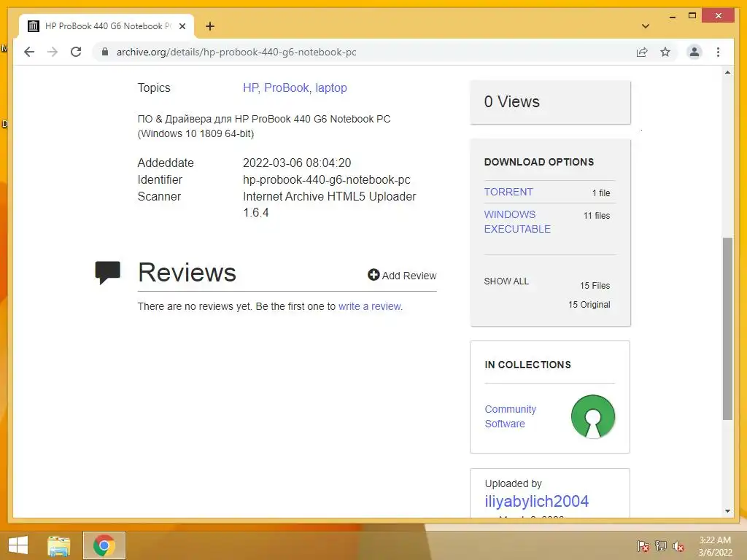Open File Explorer from taskbar
747x560 pixels.
[x=59, y=545]
